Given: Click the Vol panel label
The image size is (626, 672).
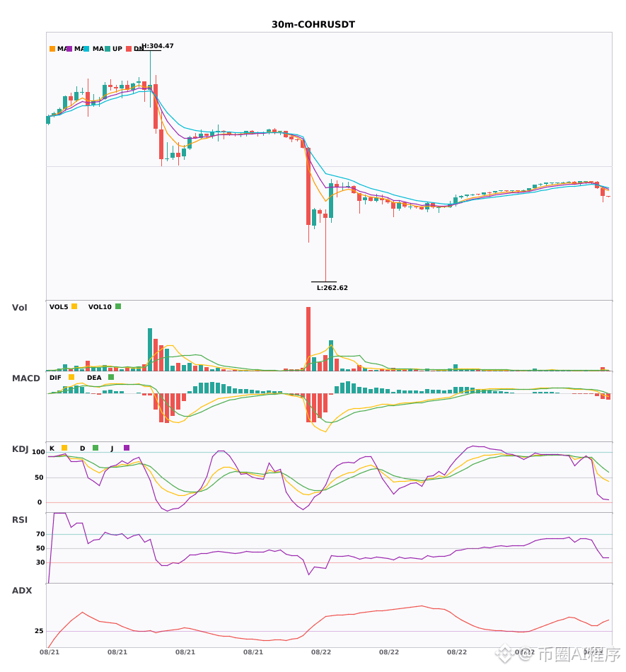Looking at the screenshot, I should coord(19,308).
